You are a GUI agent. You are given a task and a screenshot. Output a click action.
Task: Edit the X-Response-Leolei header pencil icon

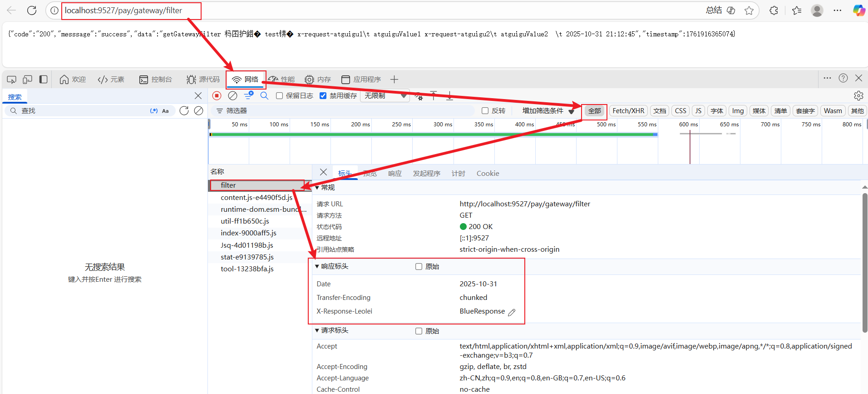(512, 312)
